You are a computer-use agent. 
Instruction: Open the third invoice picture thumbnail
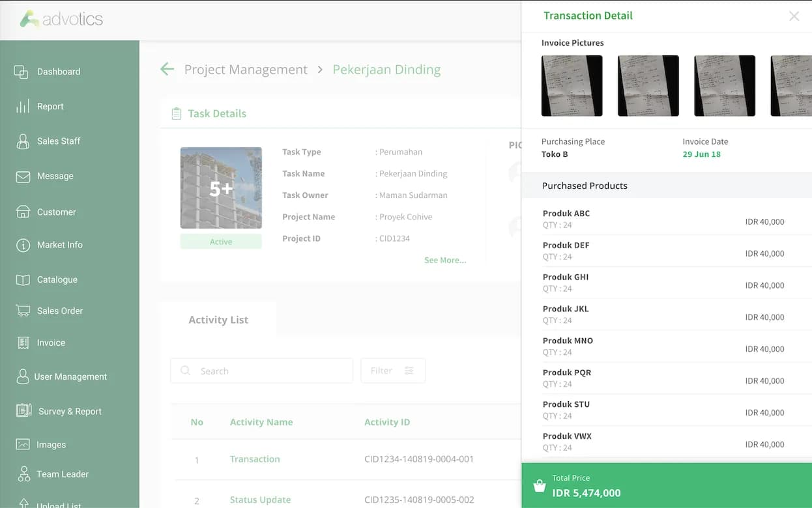725,86
